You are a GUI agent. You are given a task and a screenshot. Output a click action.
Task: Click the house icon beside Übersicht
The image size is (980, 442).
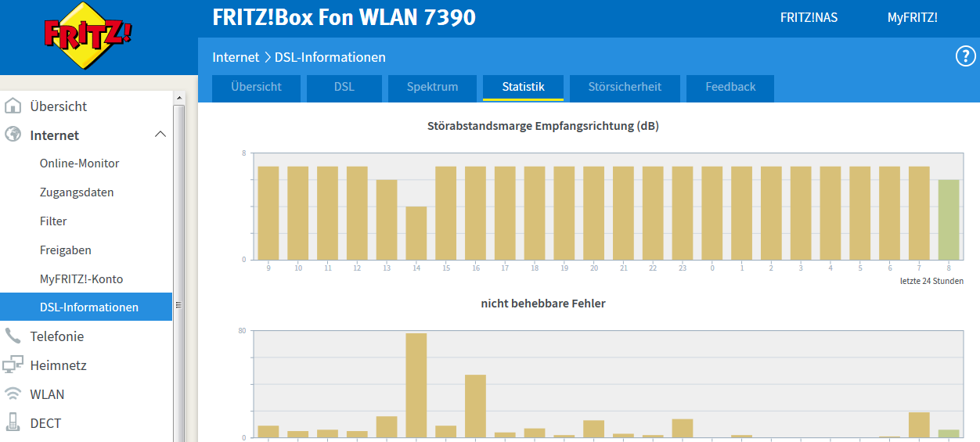[13, 106]
